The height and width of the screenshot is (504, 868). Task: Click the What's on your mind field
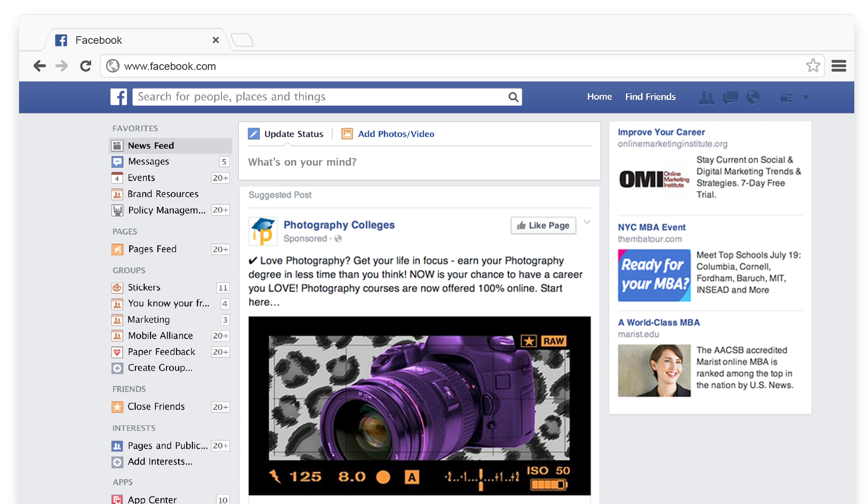[x=302, y=162]
